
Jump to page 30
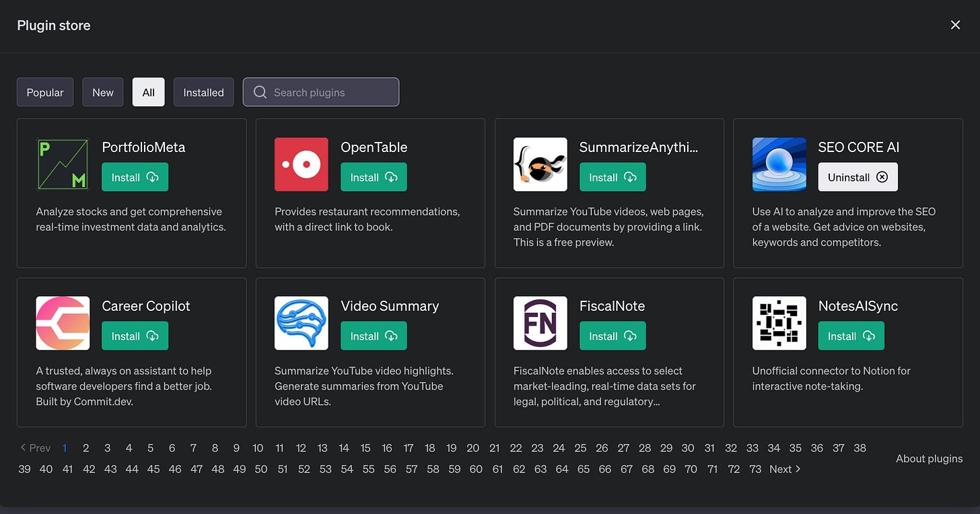point(688,448)
